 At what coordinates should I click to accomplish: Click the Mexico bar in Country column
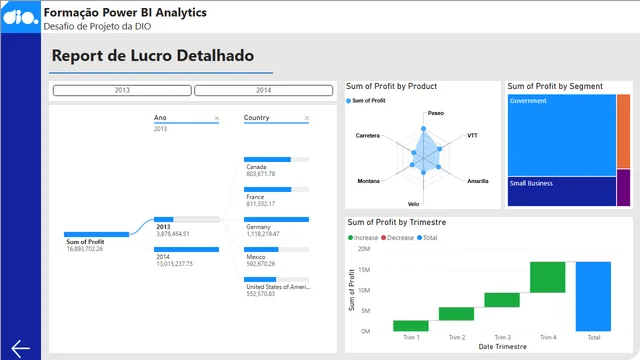pos(276,249)
